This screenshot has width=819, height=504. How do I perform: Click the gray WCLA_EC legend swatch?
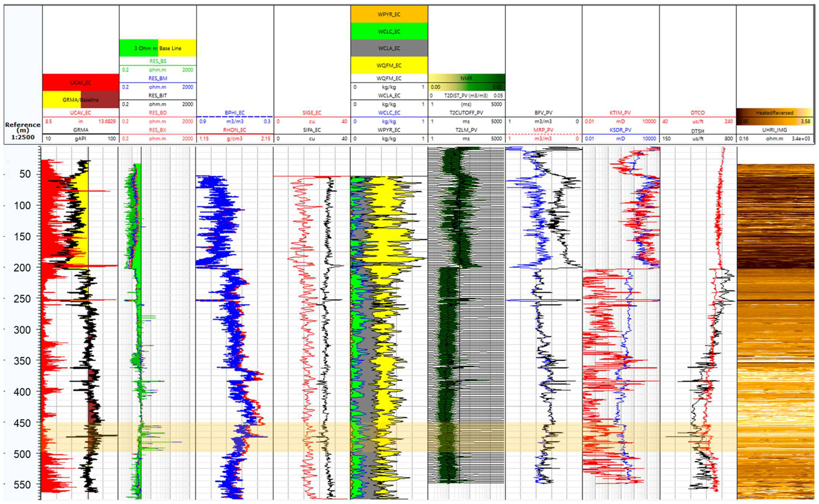tap(389, 48)
